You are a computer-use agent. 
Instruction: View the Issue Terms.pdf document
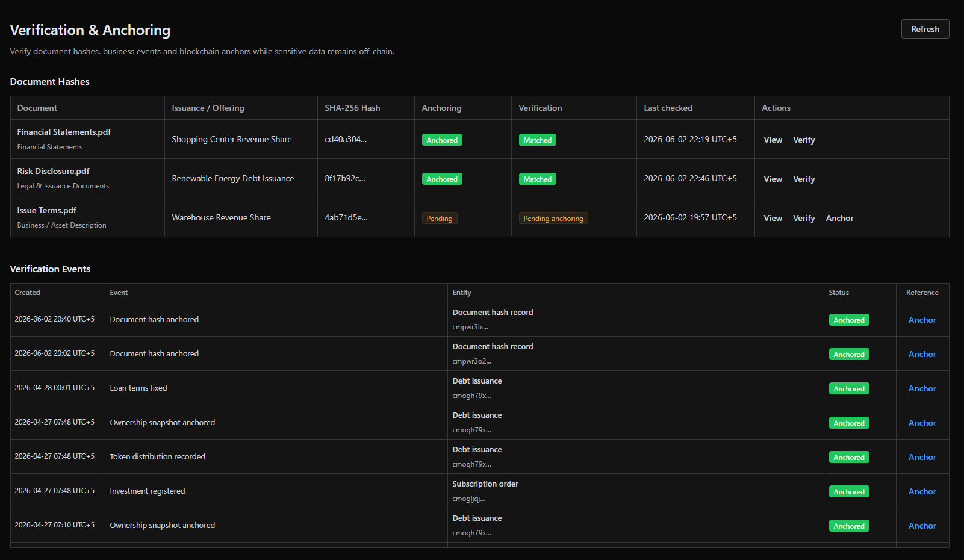coord(773,218)
